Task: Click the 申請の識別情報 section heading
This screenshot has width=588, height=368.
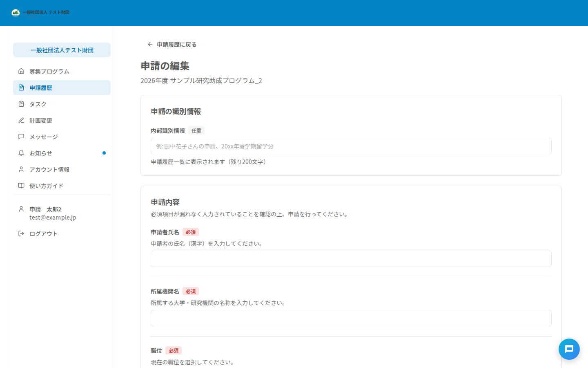Action: (176, 111)
